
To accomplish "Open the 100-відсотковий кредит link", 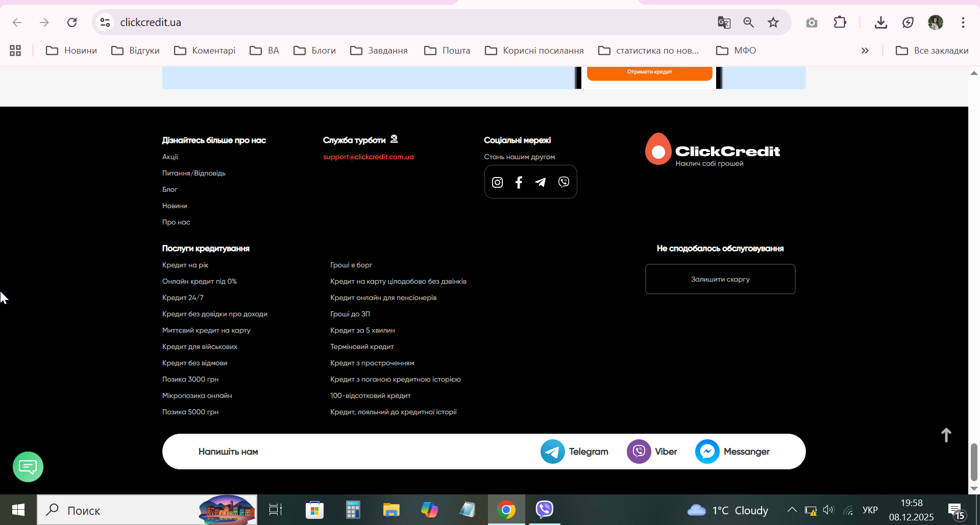I will pos(371,395).
